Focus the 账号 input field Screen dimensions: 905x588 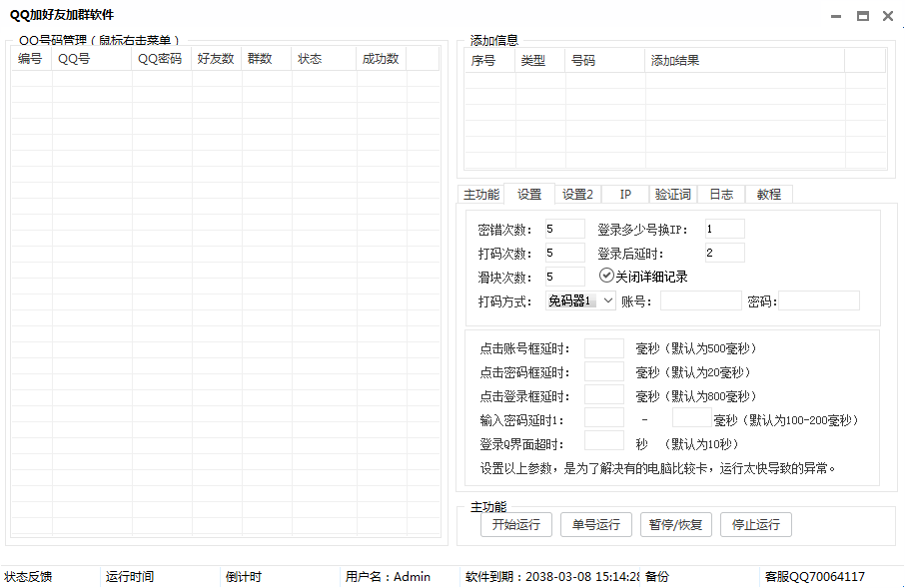(x=700, y=300)
